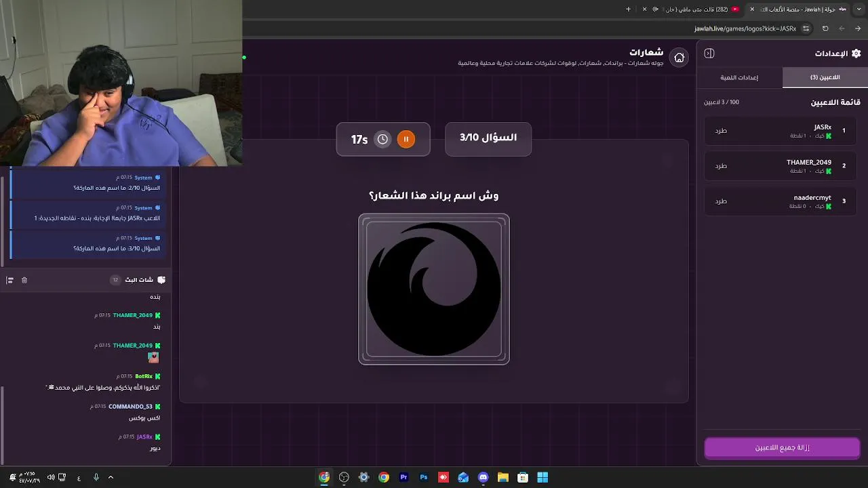Select player row THAMER_2049 in list
The image size is (868, 488).
tap(781, 166)
